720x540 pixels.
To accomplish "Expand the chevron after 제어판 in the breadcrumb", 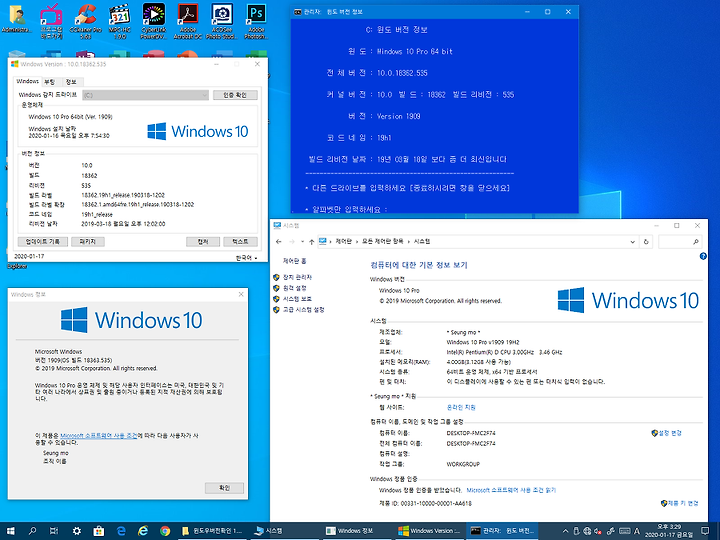I will (x=356, y=242).
